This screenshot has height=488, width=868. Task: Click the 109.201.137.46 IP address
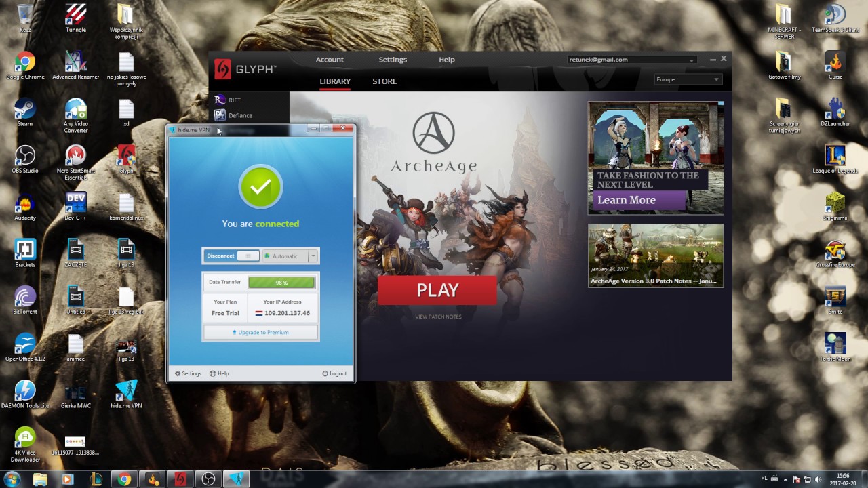click(287, 313)
